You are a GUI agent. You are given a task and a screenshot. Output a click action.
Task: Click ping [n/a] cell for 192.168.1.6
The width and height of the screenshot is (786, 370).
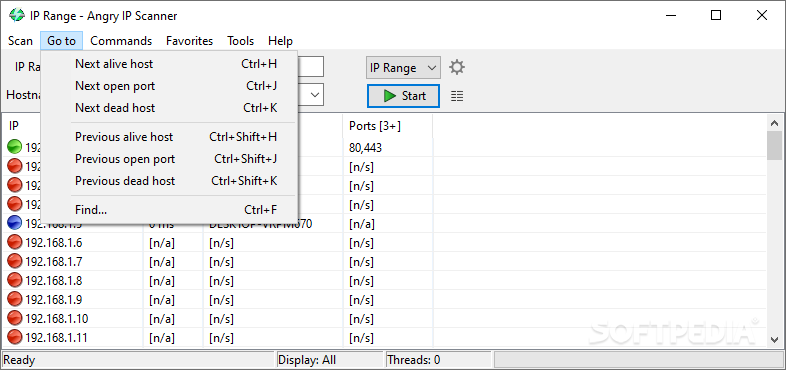coord(162,243)
